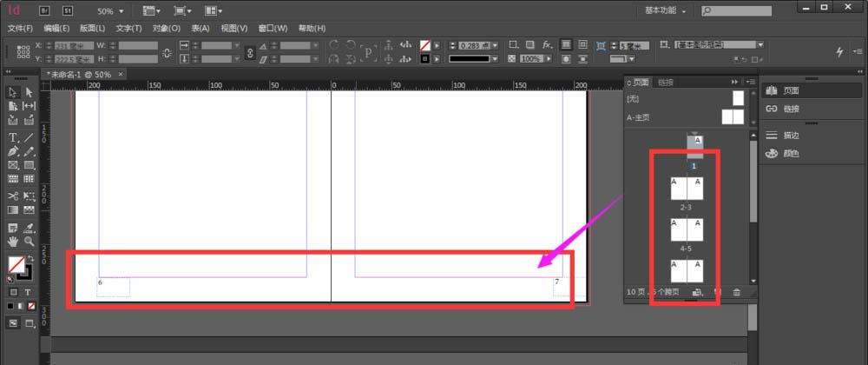Screen dimensions: 868x365
Task: Select the Rectangle tool
Action: click(x=30, y=165)
